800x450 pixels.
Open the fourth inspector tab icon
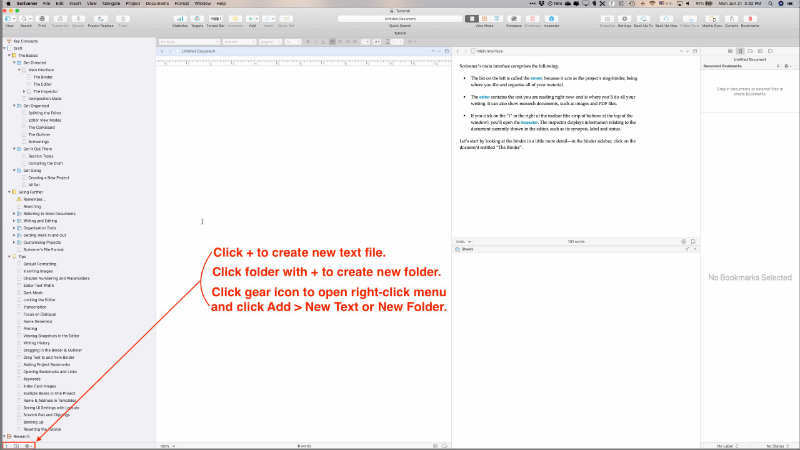[x=760, y=52]
